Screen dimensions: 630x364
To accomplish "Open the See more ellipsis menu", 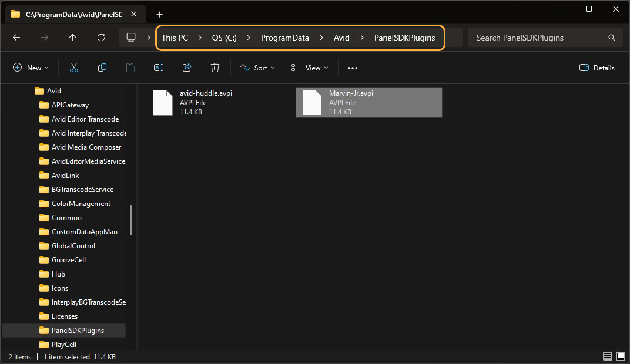I will [353, 68].
